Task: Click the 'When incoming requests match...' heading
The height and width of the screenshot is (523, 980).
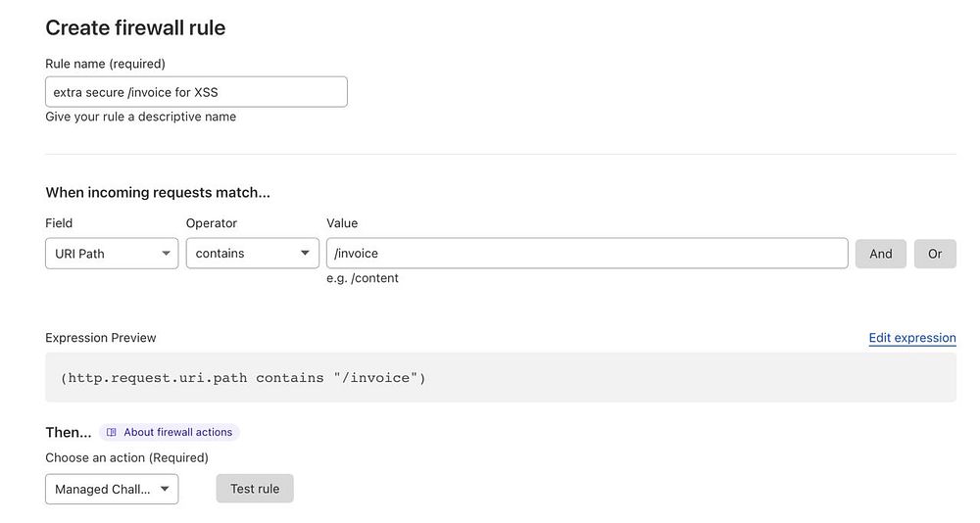Action: tap(157, 192)
